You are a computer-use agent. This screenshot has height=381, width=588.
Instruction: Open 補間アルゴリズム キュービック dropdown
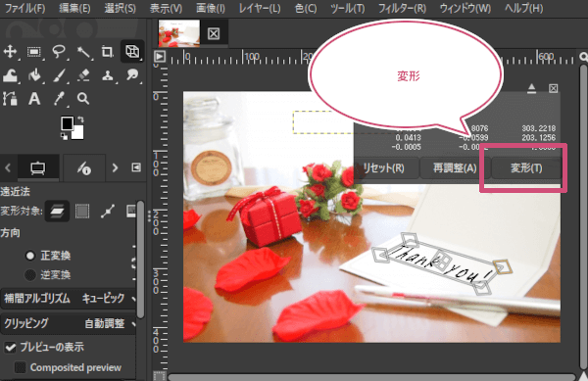click(x=69, y=299)
